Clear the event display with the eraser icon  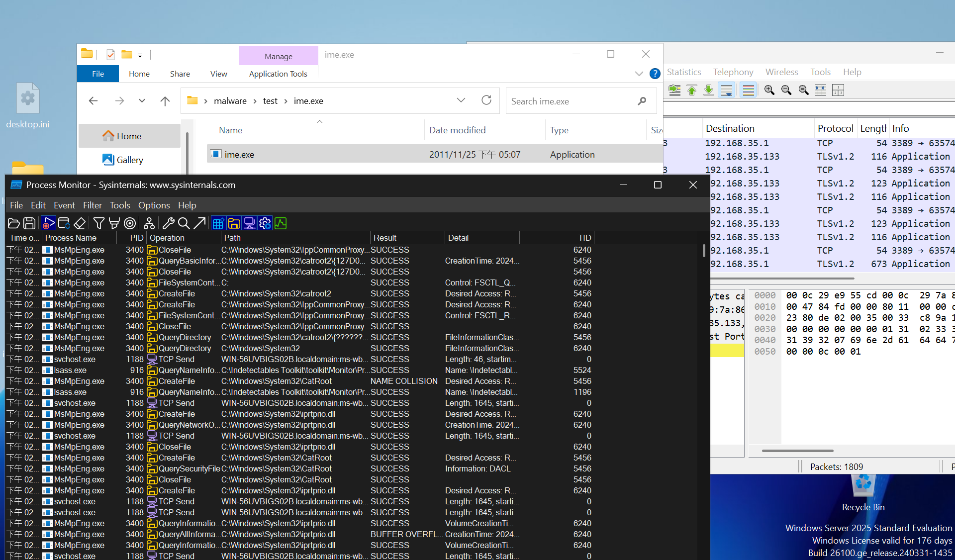(x=80, y=224)
